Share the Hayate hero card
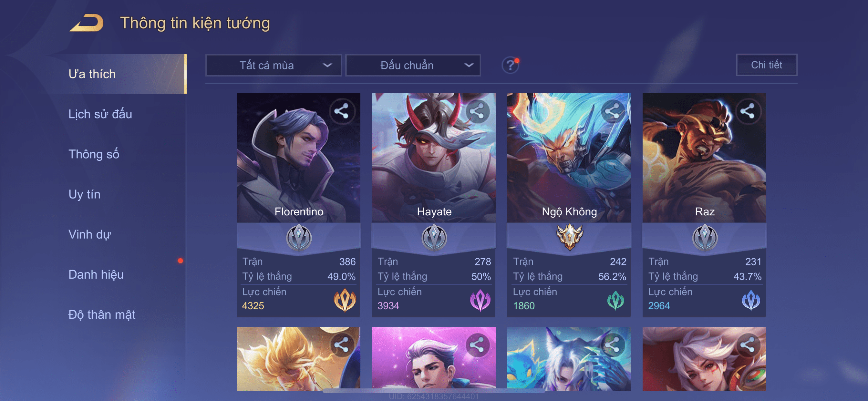 (x=477, y=111)
